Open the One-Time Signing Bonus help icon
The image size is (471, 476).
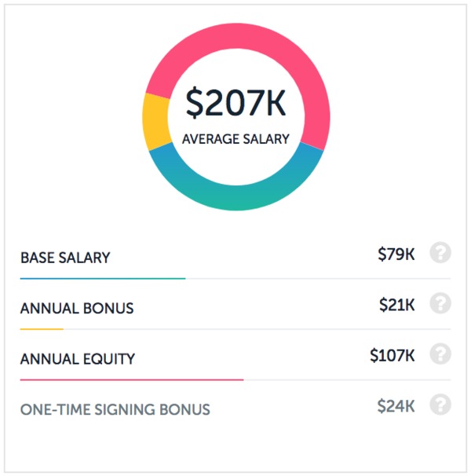click(440, 405)
